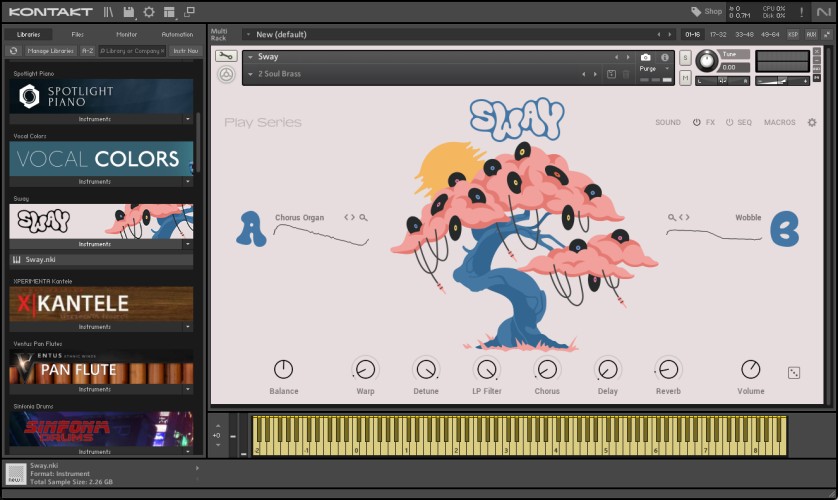The height and width of the screenshot is (500, 838).
Task: Open Kontakt options gear in top toolbar
Action: click(149, 12)
